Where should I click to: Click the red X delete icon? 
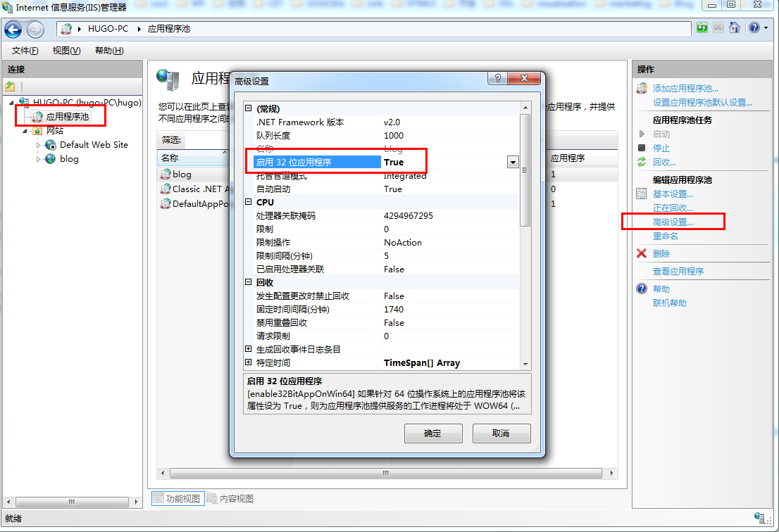[642, 253]
